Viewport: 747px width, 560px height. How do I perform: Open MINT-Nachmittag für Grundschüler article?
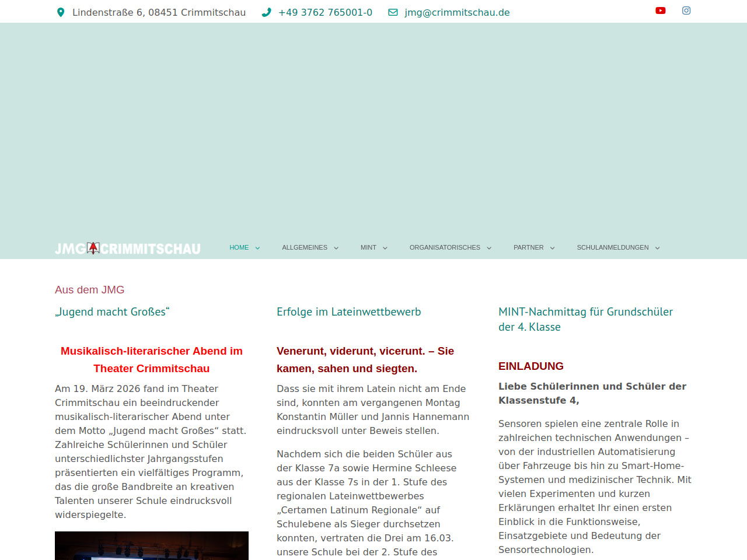pos(585,319)
